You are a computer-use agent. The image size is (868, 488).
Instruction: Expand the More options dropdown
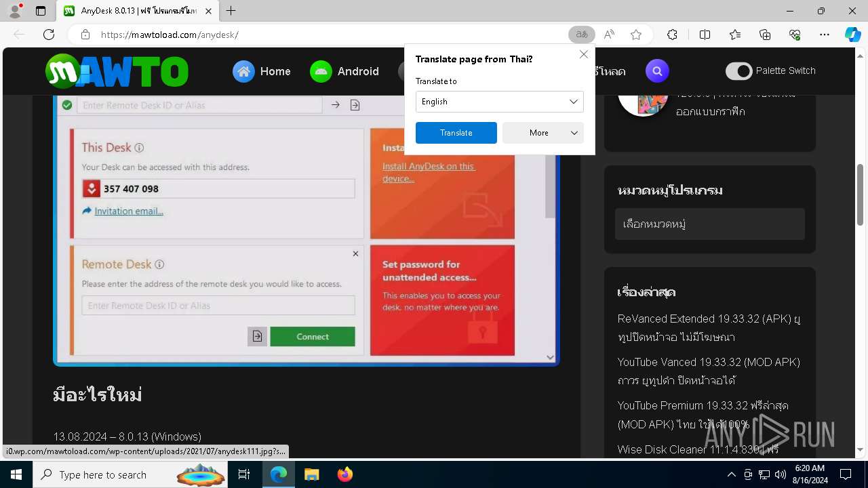543,133
